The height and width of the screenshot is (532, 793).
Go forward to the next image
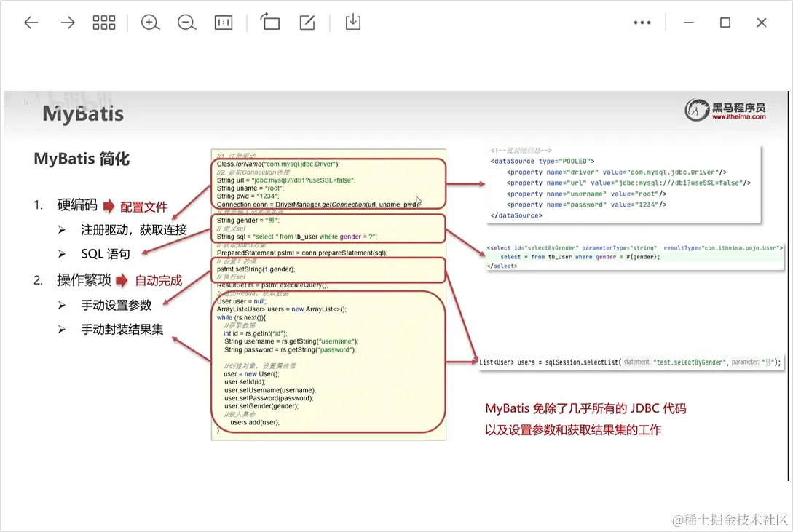(x=67, y=23)
